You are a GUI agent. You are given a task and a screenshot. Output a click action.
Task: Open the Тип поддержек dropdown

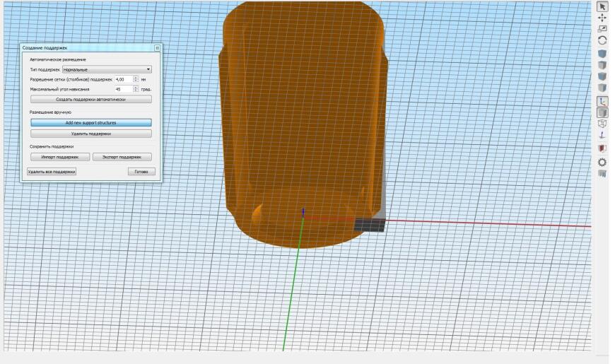pyautogui.click(x=107, y=69)
